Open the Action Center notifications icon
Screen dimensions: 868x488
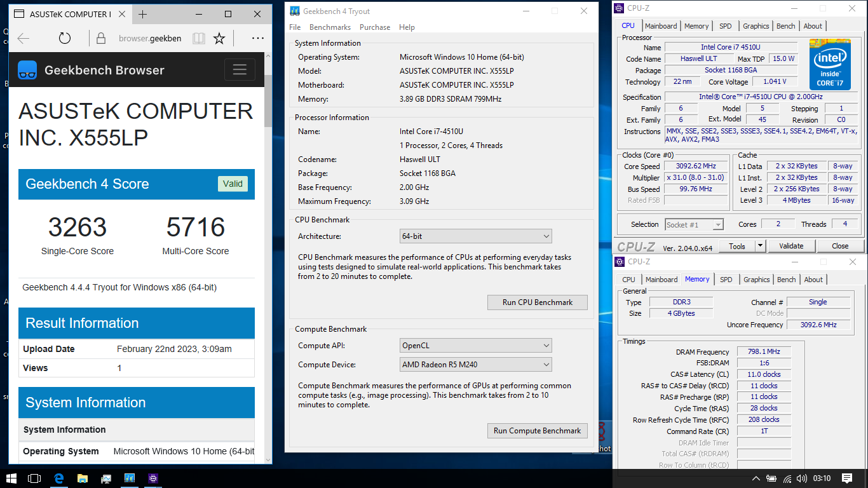(x=847, y=478)
